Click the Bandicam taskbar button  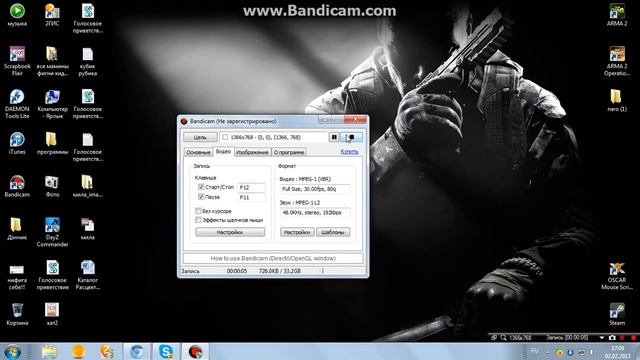pyautogui.click(x=195, y=351)
